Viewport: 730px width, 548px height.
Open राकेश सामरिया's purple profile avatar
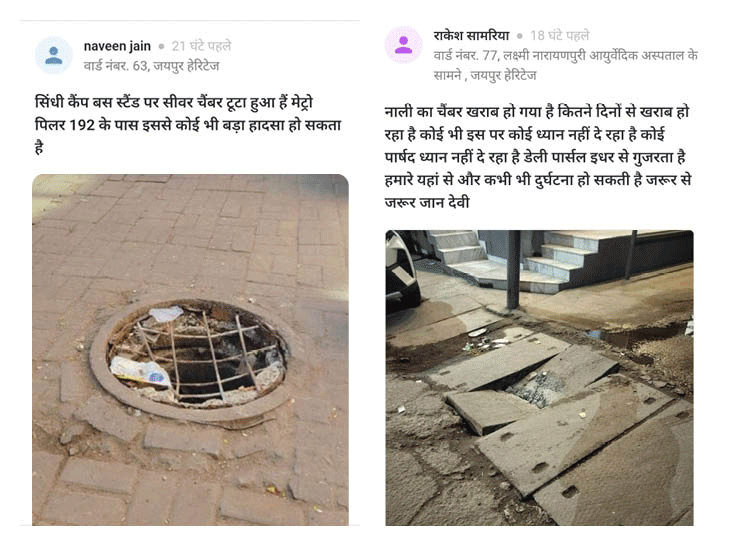[x=403, y=45]
